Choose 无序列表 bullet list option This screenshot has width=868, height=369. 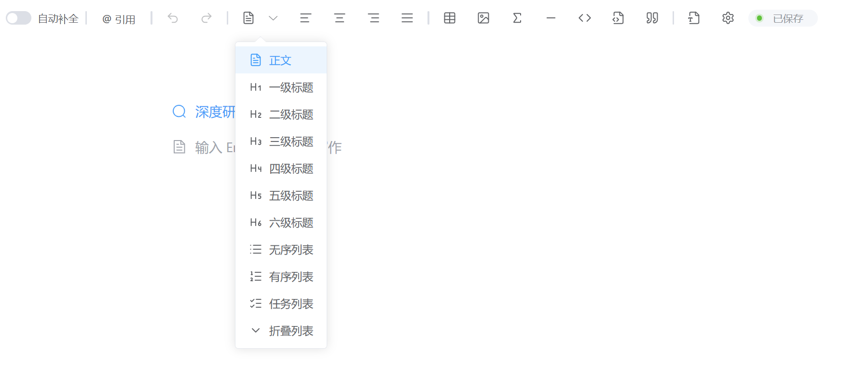click(x=281, y=250)
